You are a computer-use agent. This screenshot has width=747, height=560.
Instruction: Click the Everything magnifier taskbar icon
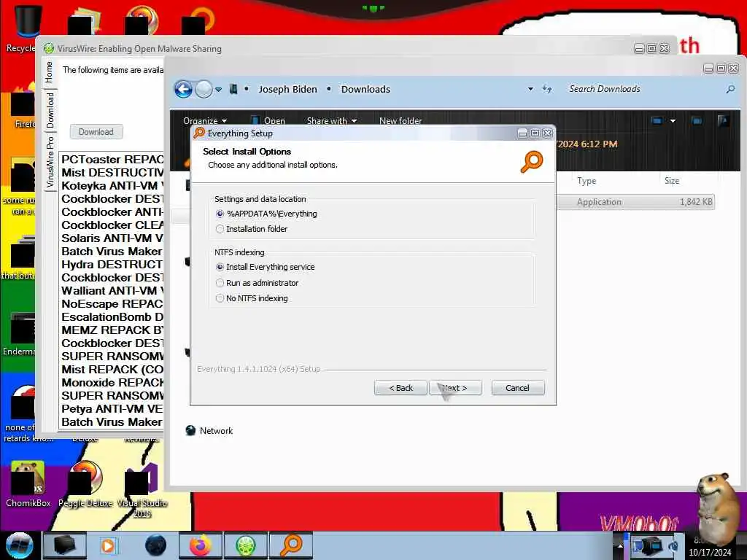(x=291, y=545)
